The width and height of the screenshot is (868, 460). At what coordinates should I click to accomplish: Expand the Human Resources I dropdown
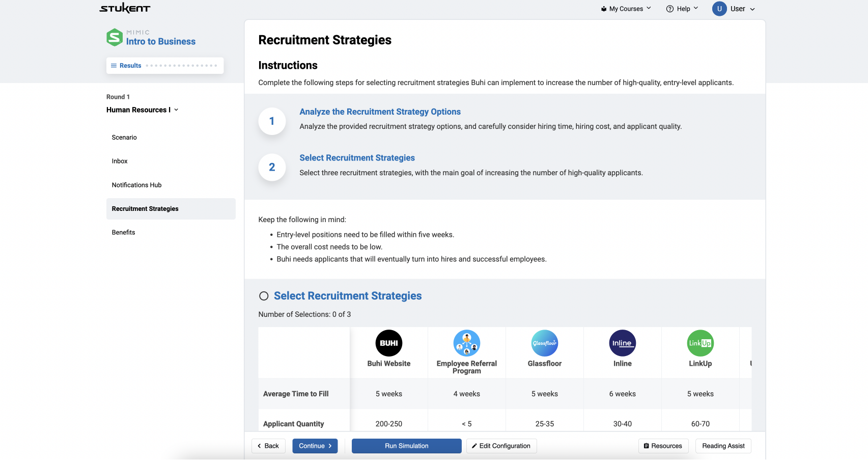[176, 110]
